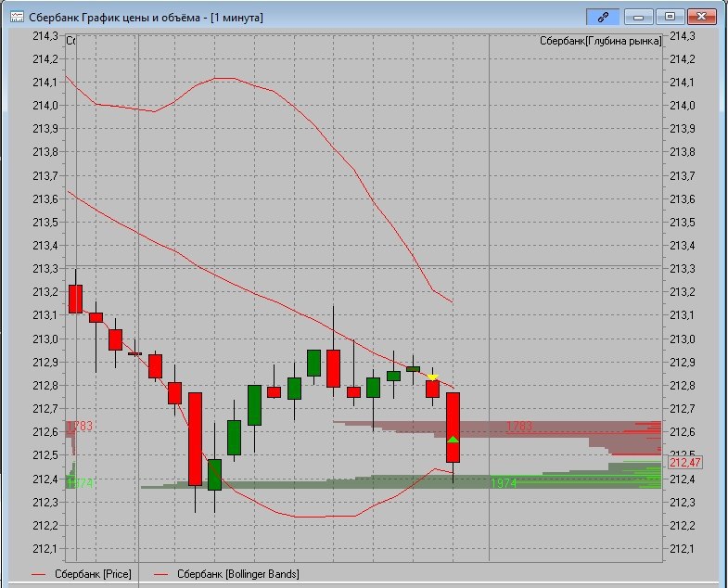Click the green up-arrow trade marker
The height and width of the screenshot is (588, 728).
pos(453,440)
